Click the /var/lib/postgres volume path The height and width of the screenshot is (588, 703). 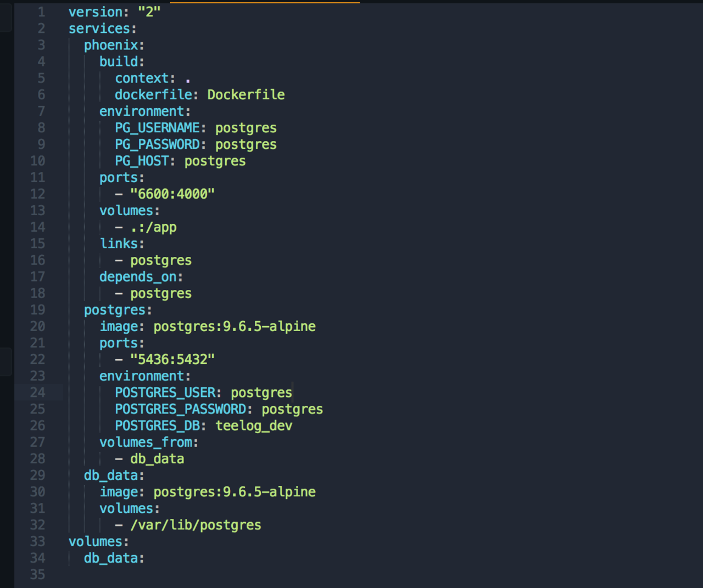tap(196, 525)
